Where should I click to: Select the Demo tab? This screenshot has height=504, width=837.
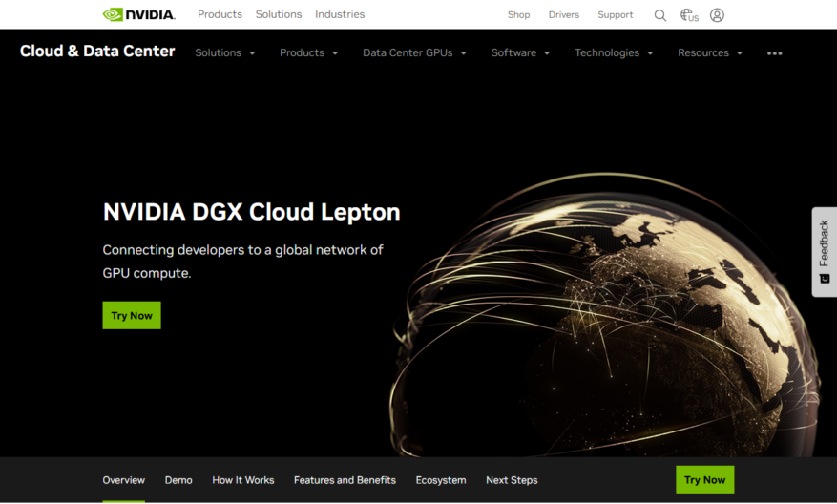pyautogui.click(x=178, y=480)
